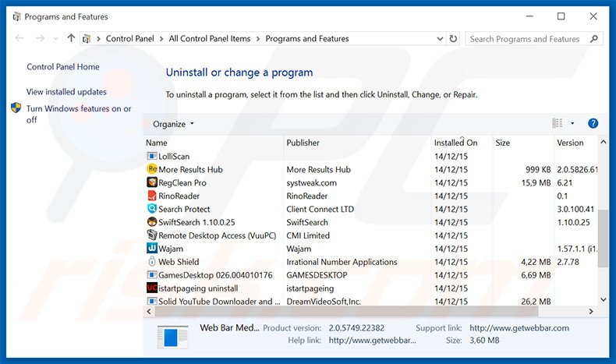Sort the list by Version column

pyautogui.click(x=576, y=143)
